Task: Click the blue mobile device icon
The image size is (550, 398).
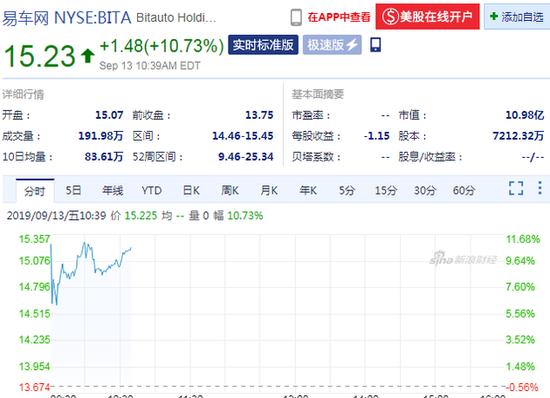Action: click(x=376, y=45)
